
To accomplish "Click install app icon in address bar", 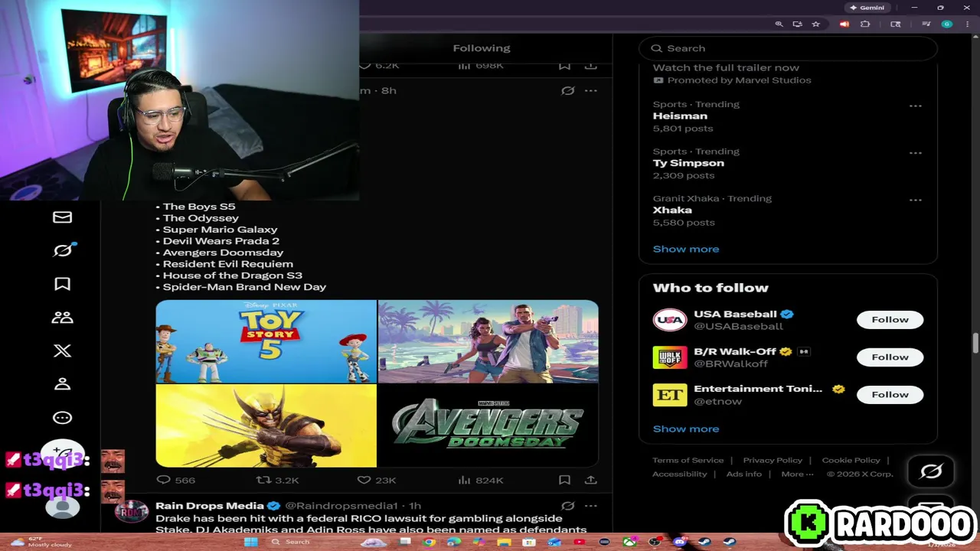I will 797,24.
